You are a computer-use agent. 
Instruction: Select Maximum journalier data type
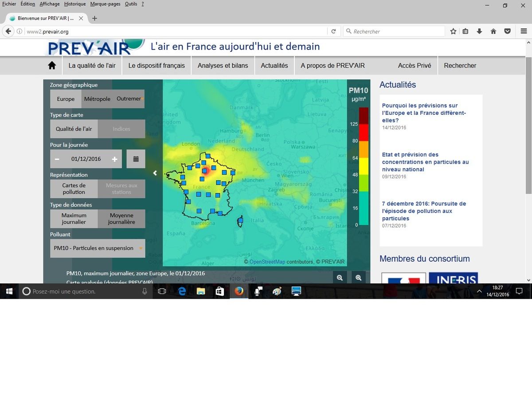pos(74,219)
